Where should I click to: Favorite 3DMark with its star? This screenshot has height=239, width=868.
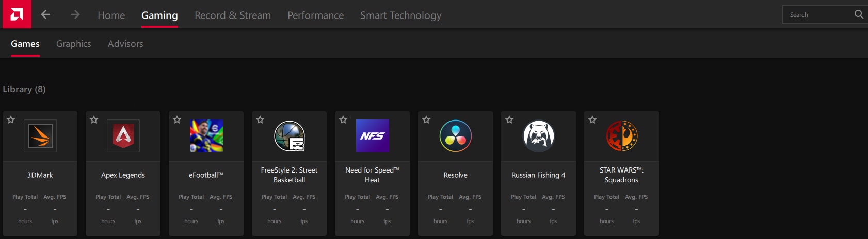click(x=11, y=119)
